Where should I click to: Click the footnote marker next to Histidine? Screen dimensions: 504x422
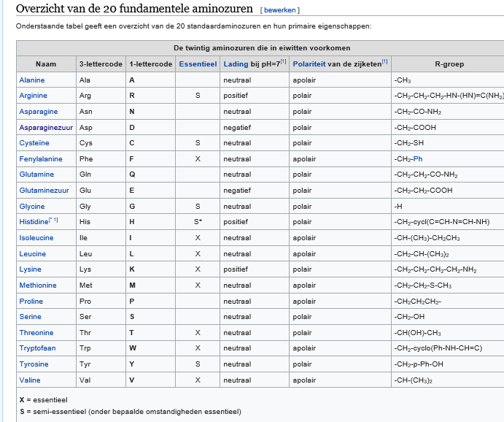pos(53,220)
